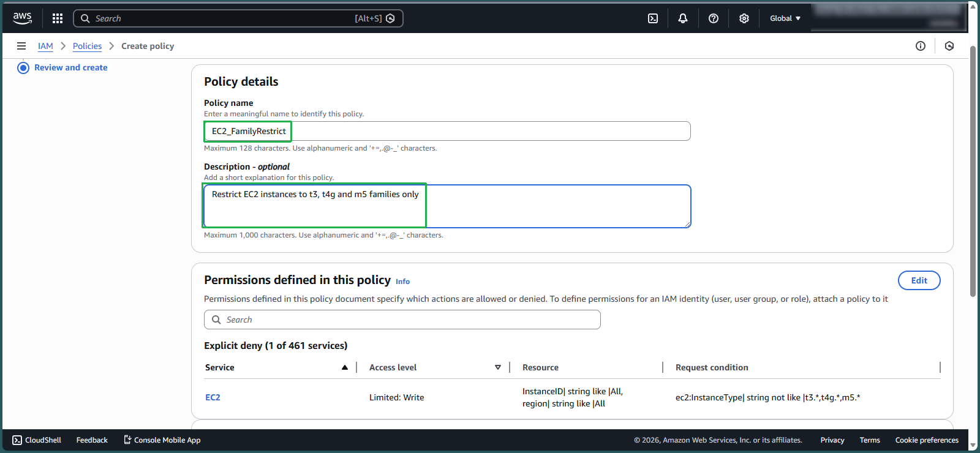Open the hexagon icon beside the info panel
980x453 pixels.
(x=949, y=46)
